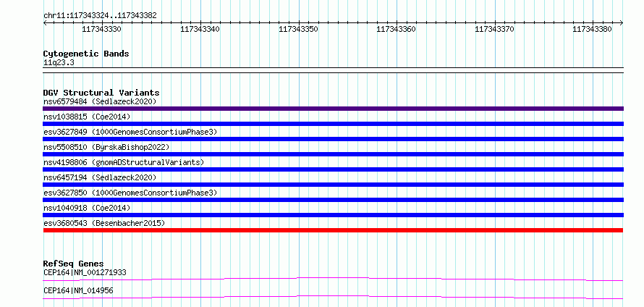The height and width of the screenshot is (307, 644).
Task: Click the 11q23.3 band label
Action: [x=59, y=63]
